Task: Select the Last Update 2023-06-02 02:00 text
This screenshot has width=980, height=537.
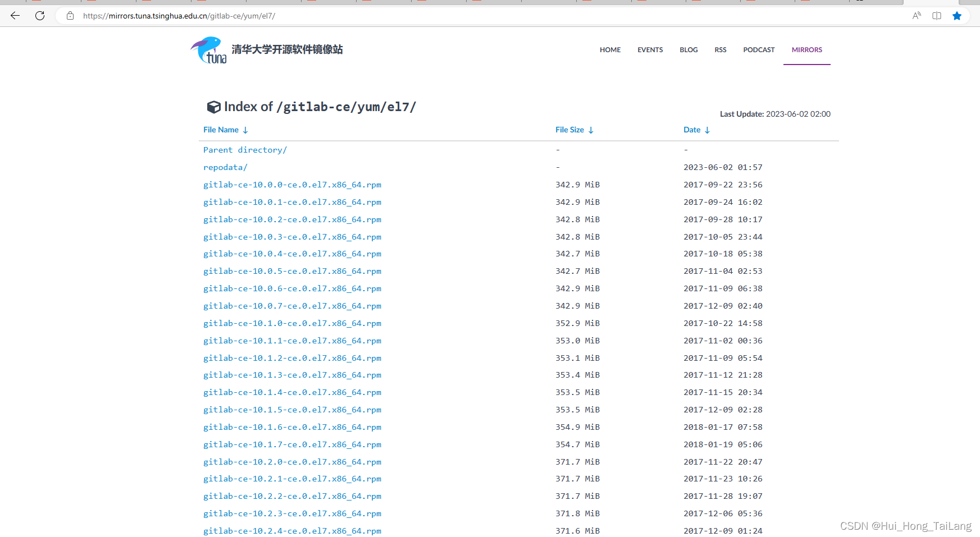Action: tap(775, 114)
